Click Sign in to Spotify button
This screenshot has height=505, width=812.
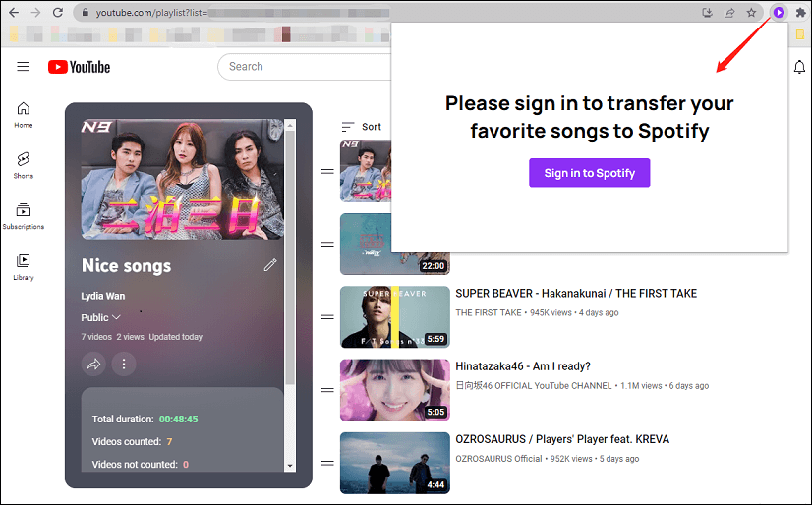point(589,173)
